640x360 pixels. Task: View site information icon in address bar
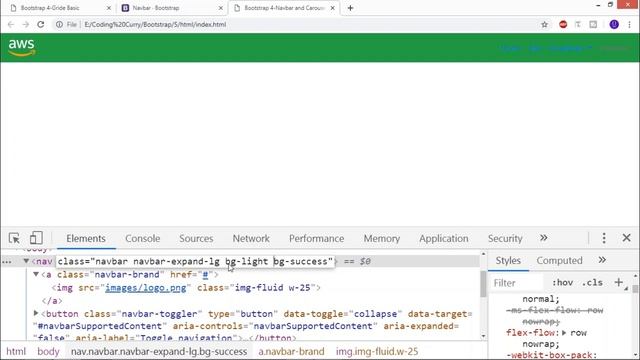(59, 24)
